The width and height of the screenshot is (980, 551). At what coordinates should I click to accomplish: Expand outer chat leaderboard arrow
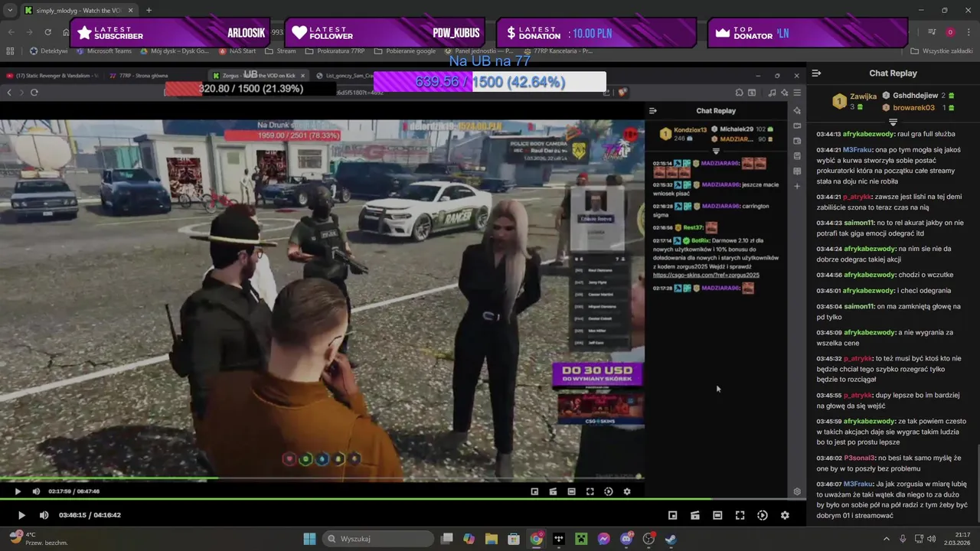(x=893, y=122)
